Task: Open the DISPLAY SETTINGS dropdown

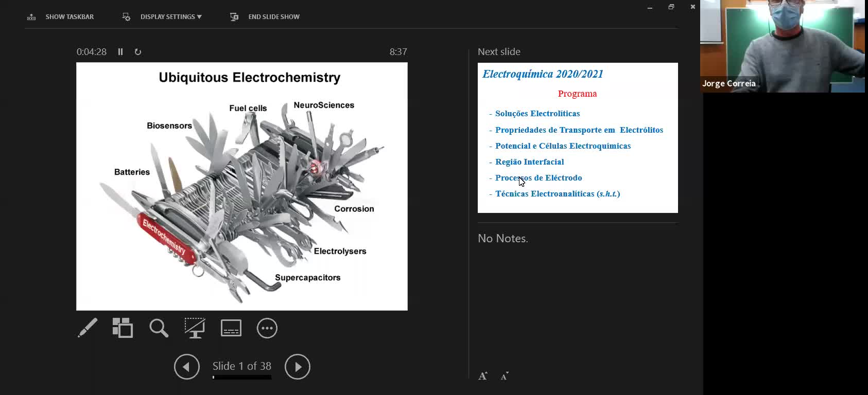Action: (x=171, y=17)
